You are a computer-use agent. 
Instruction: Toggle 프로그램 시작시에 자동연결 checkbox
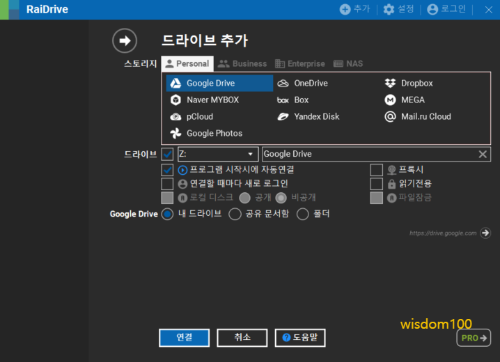tap(167, 170)
